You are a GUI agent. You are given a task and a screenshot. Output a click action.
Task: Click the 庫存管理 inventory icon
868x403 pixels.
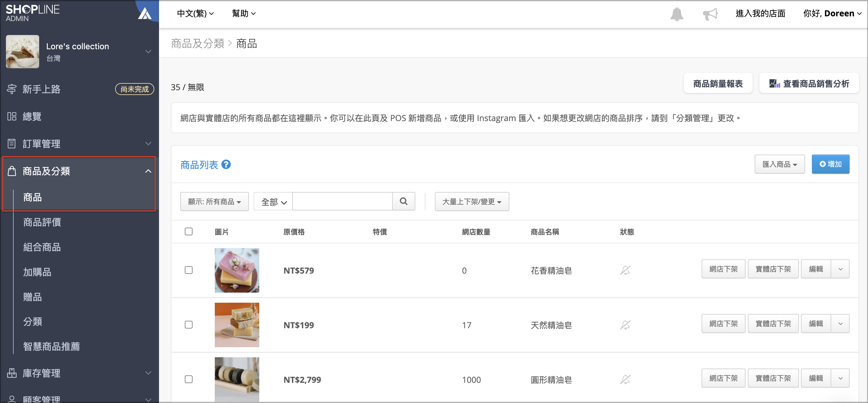point(12,373)
